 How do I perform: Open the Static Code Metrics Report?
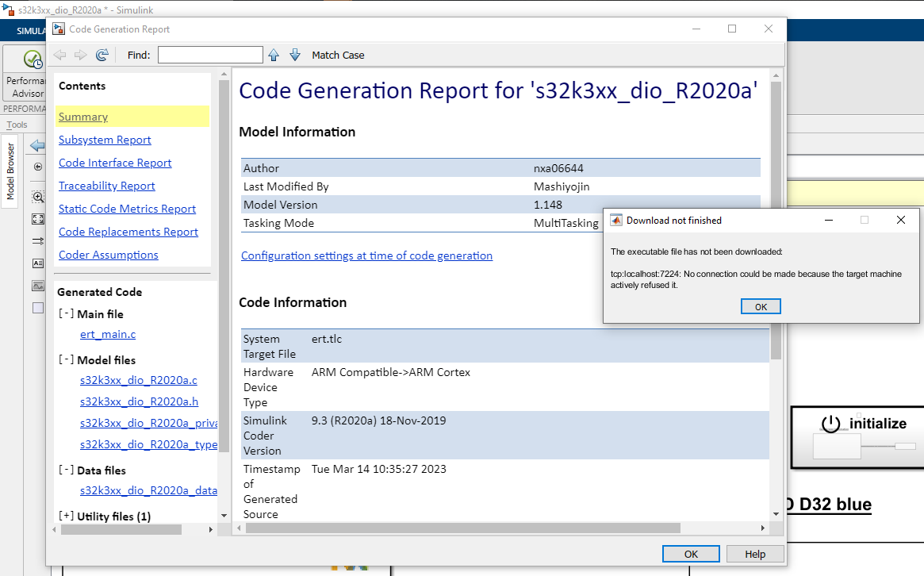[127, 209]
